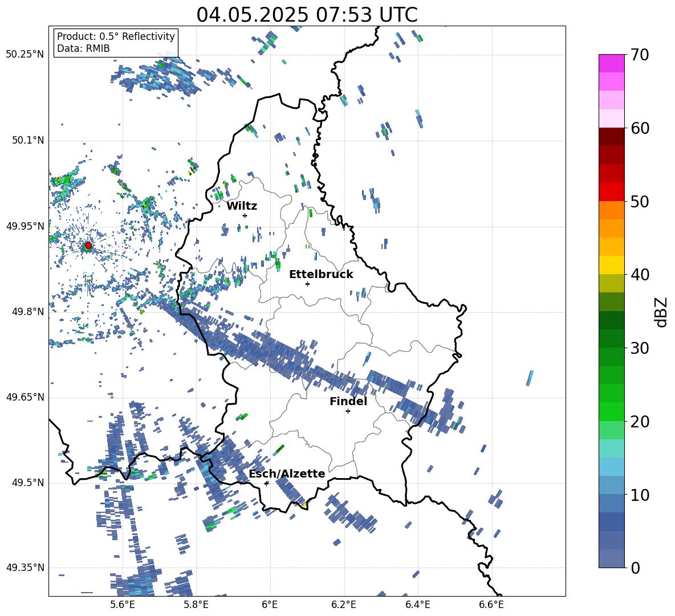Click the 6.6°E longitude label
The image size is (675, 616).
pos(491,605)
